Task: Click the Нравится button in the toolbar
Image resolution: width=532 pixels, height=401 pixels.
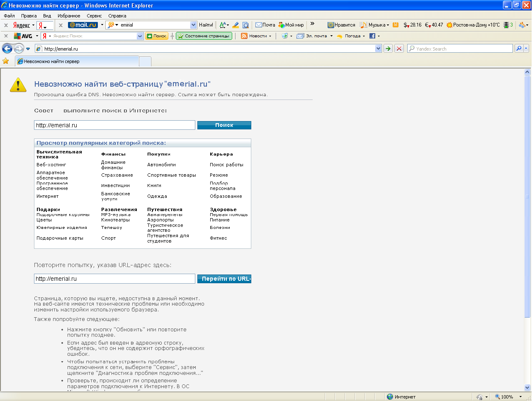Action: click(341, 25)
